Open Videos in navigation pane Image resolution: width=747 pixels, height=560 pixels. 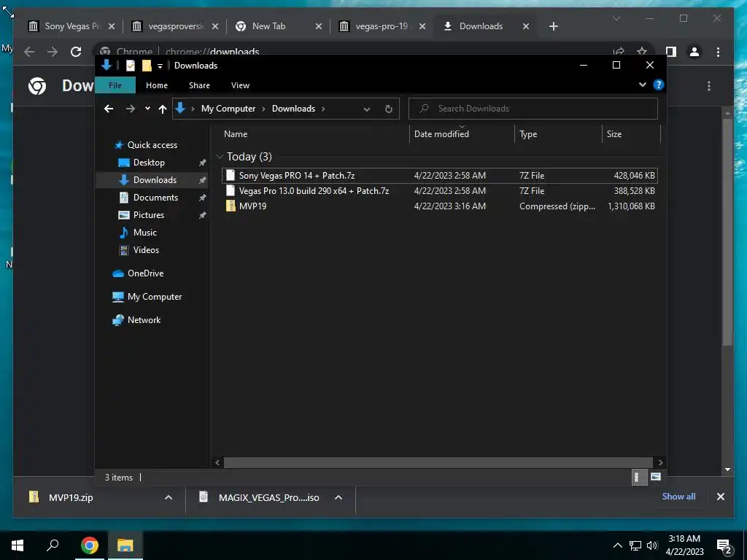tap(146, 249)
